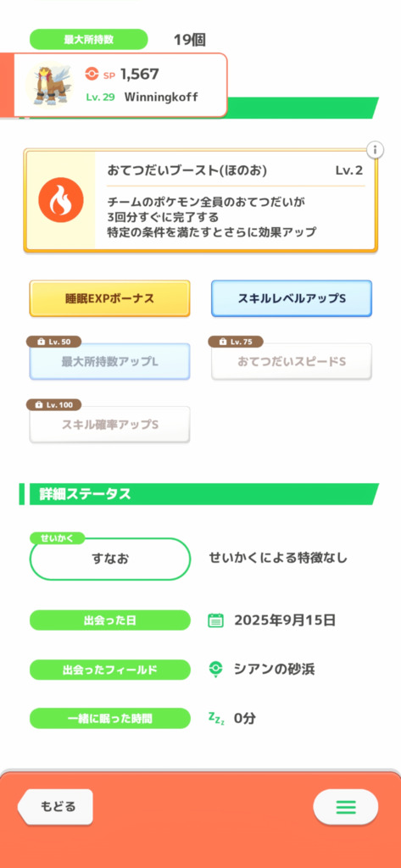Select スキルレベルアップS sub skill
The width and height of the screenshot is (401, 868).
tap(292, 298)
